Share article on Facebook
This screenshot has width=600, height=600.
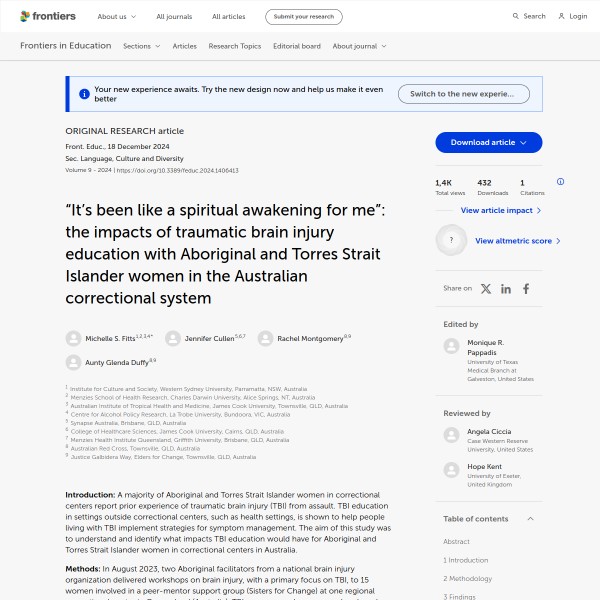coord(526,288)
